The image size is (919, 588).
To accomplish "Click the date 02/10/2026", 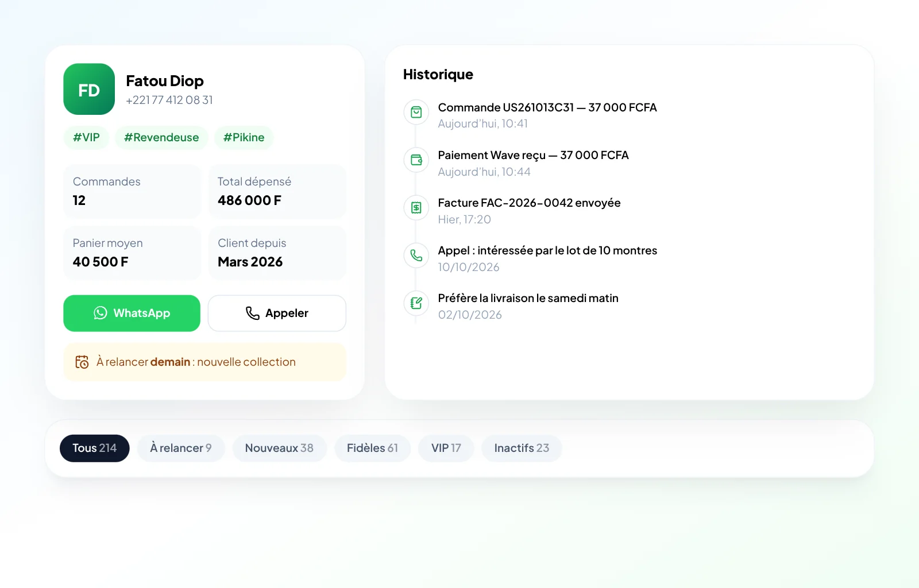I will 470,315.
